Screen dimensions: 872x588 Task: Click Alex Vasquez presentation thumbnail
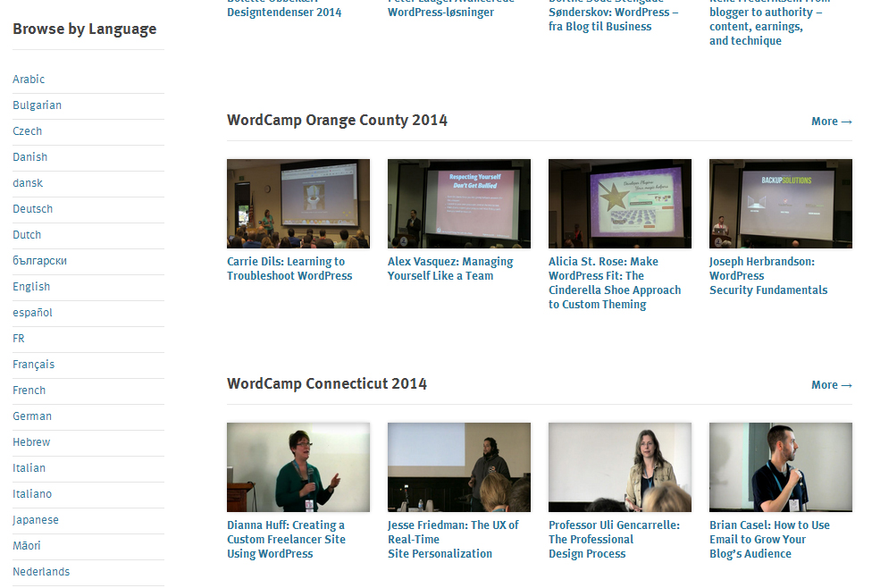[x=458, y=204]
